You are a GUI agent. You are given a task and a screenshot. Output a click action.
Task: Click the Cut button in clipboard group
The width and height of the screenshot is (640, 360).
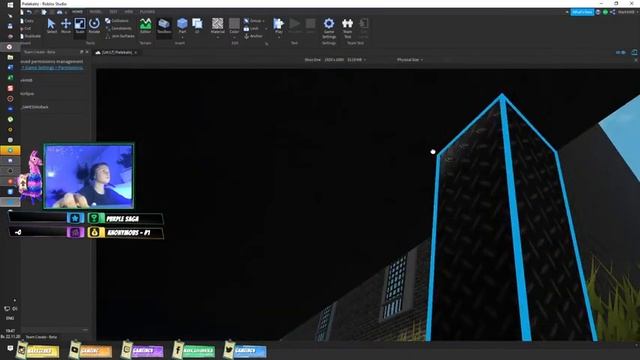(x=27, y=29)
